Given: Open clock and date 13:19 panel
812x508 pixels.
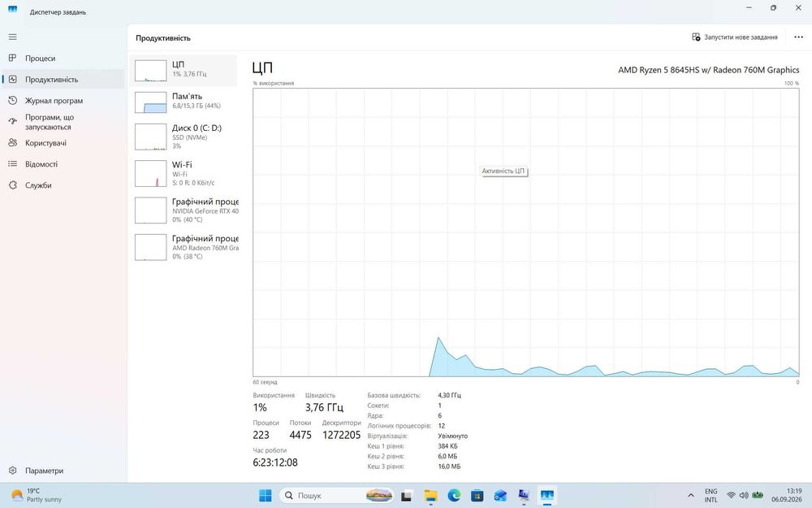Looking at the screenshot, I should point(787,496).
